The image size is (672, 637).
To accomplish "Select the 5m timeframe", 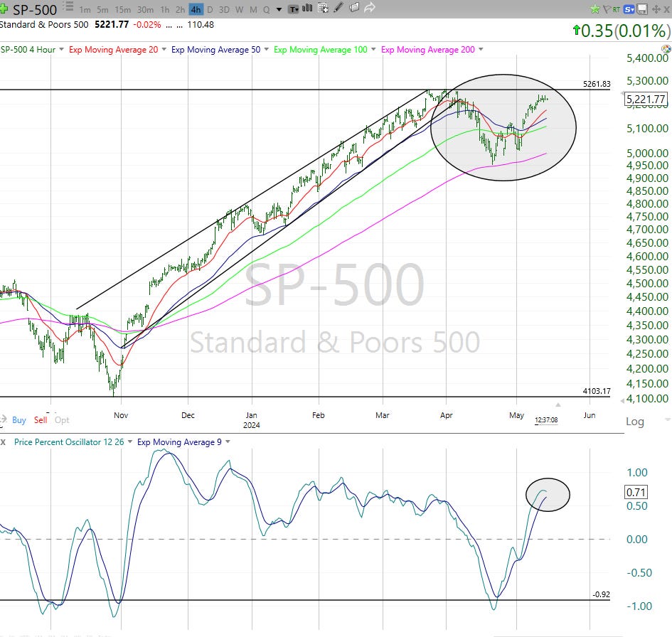I will [x=102, y=9].
